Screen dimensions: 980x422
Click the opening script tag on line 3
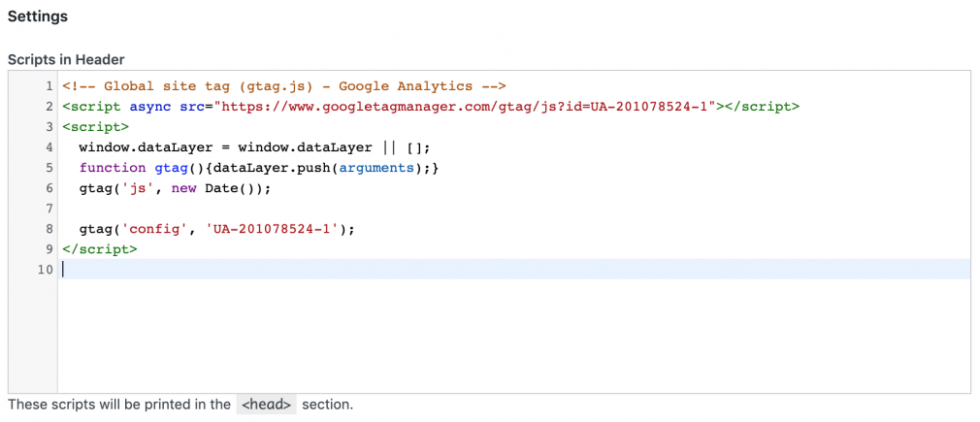(x=96, y=127)
